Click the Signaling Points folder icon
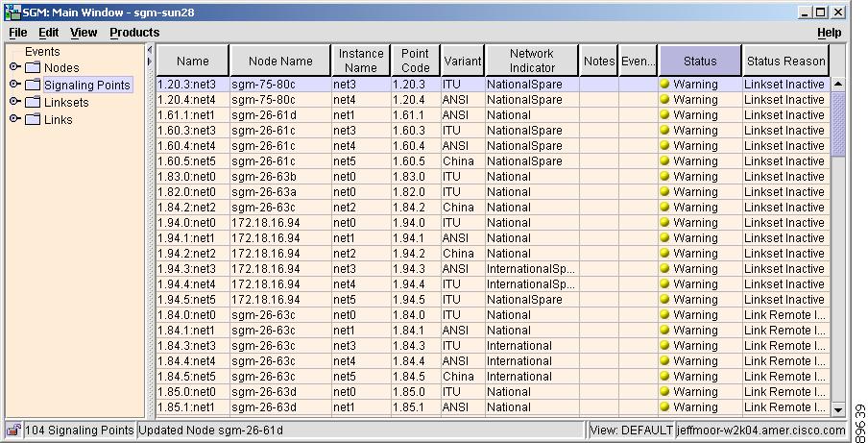 tap(34, 85)
